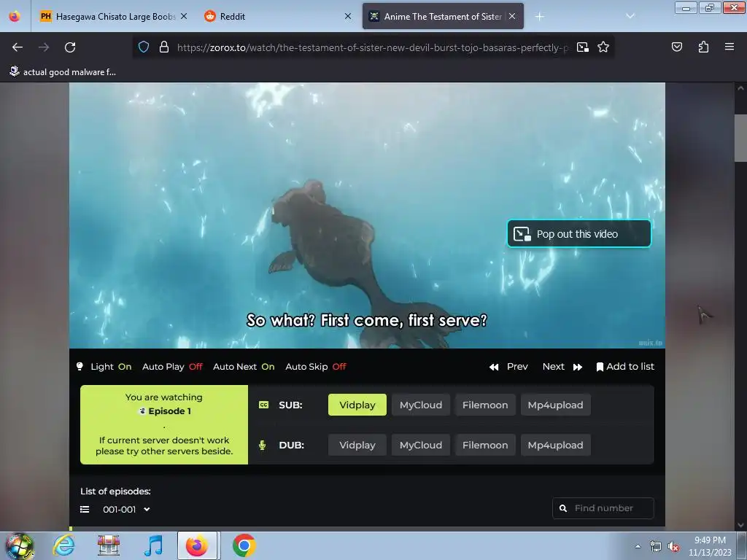Viewport: 747px width, 560px height.
Task: Close the Anime The Testament tab
Action: [512, 16]
